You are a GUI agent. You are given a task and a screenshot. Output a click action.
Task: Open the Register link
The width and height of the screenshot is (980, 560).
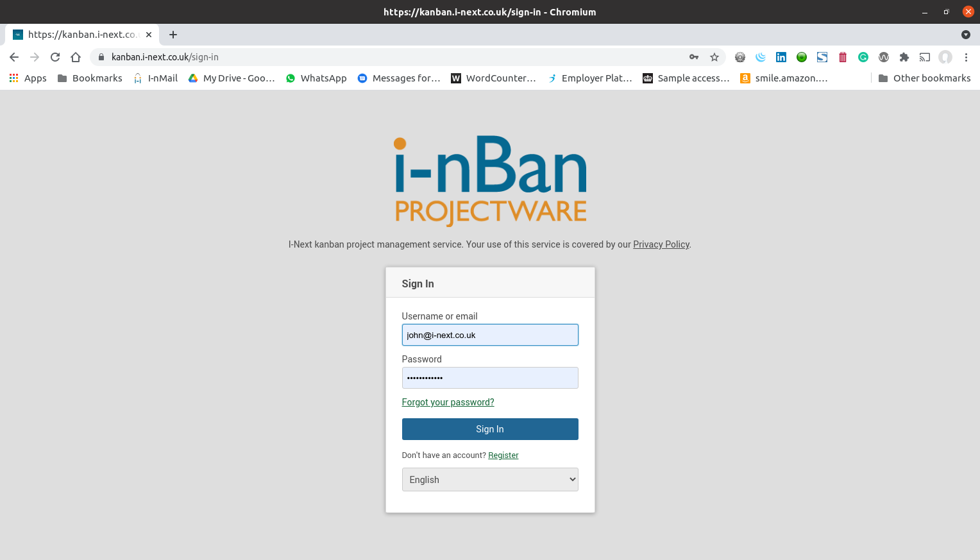click(503, 455)
